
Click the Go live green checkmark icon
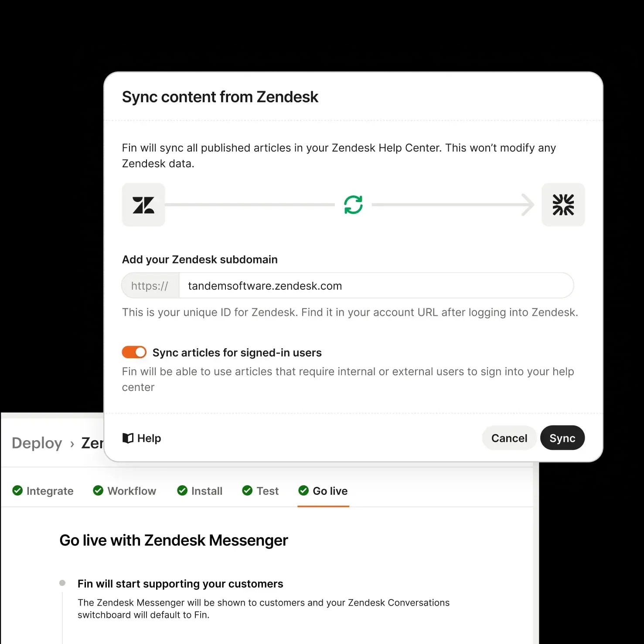[303, 491]
